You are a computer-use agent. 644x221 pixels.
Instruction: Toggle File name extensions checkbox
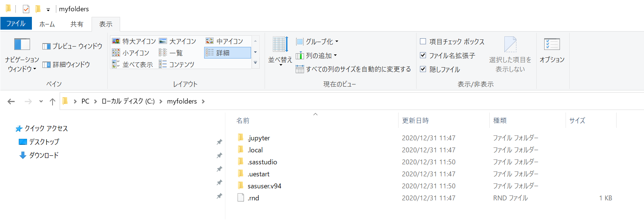click(x=423, y=55)
